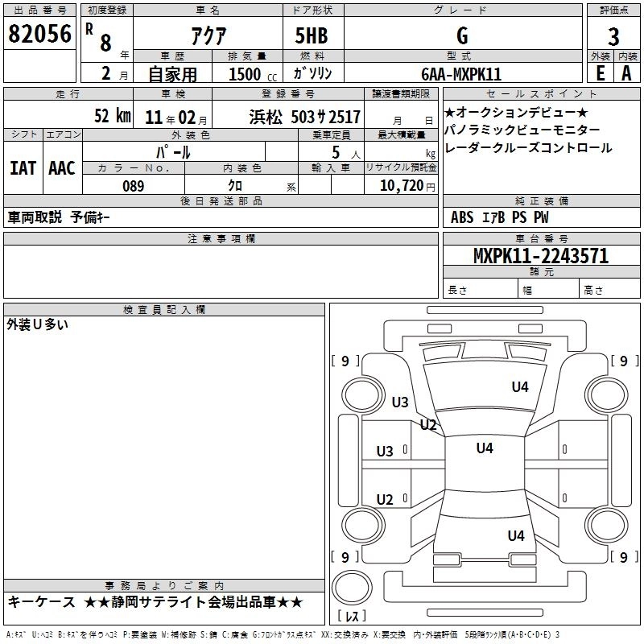This screenshot has width=644, height=644.
Task: Select the inspection date 11年02月
Action: [176, 118]
